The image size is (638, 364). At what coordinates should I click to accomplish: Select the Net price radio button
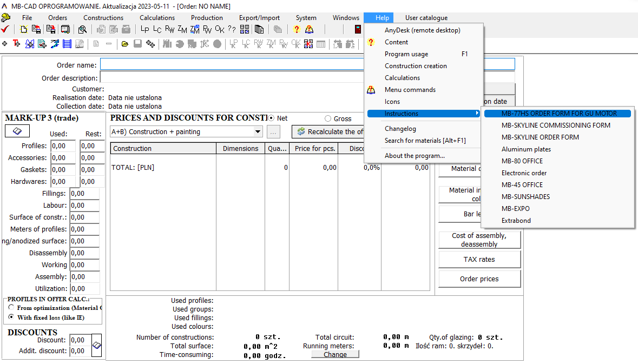[x=271, y=118]
